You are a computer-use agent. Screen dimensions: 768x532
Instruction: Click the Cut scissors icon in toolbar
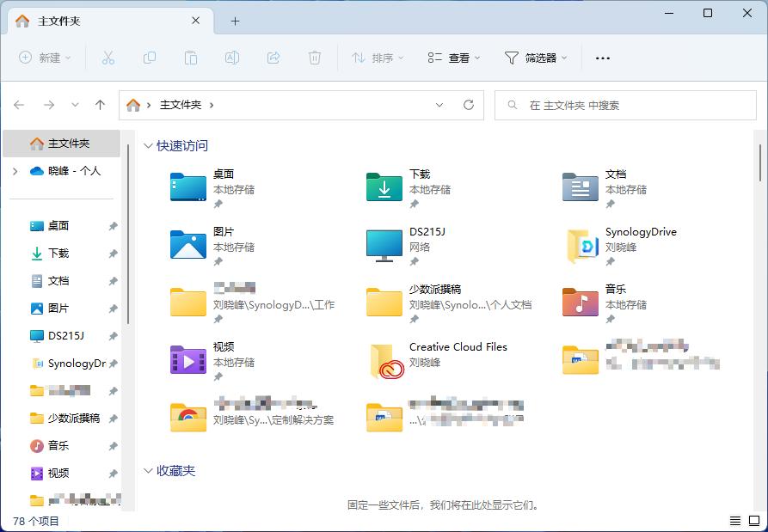click(108, 58)
